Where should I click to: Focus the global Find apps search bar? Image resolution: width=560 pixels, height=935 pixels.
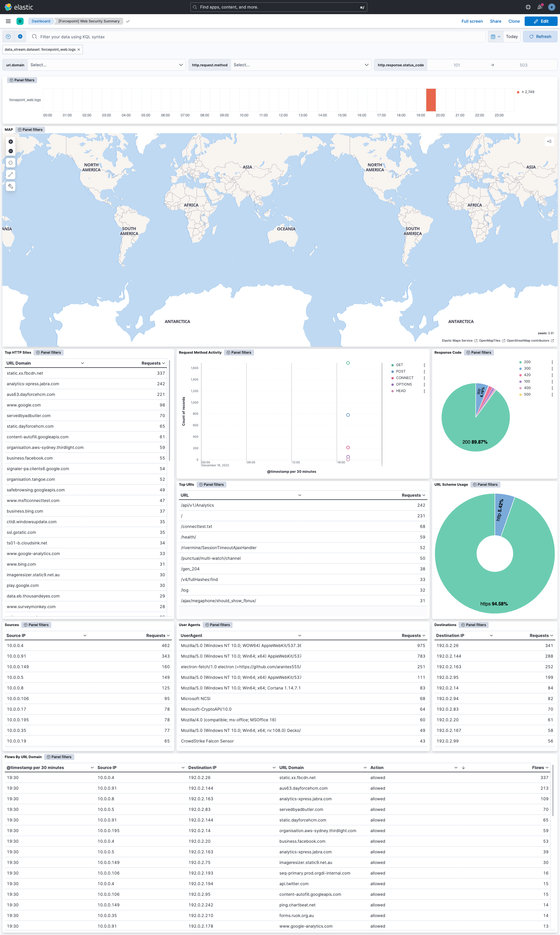[279, 7]
